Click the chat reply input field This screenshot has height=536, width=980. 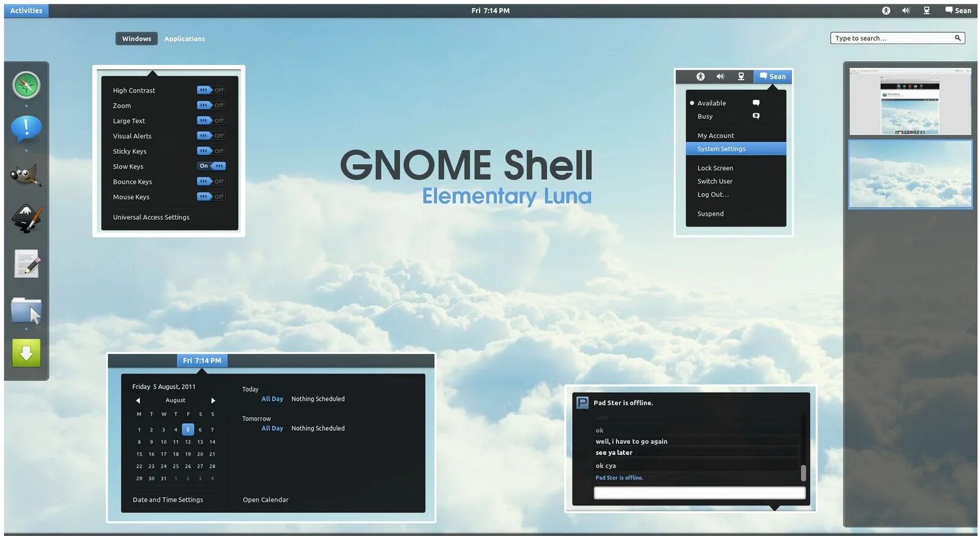pos(699,493)
